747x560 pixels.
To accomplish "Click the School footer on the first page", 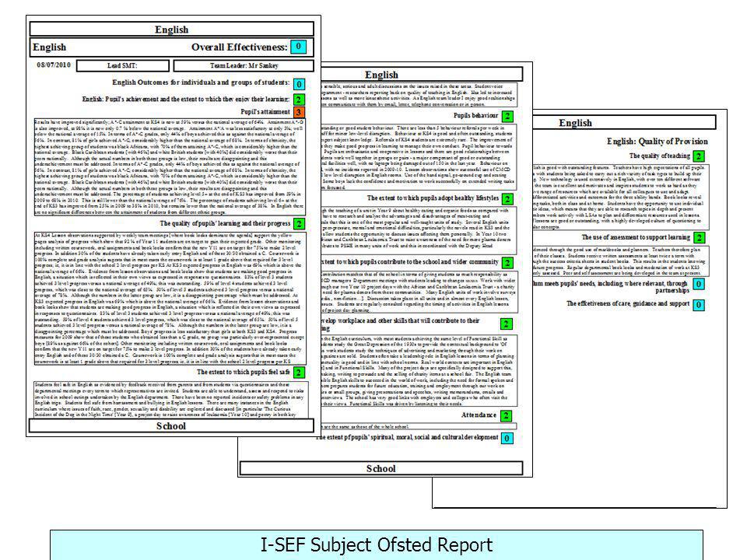I will click(171, 425).
